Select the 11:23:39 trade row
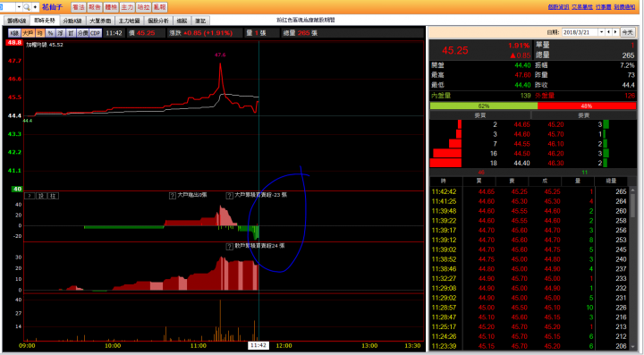The image size is (644, 355). [529, 346]
